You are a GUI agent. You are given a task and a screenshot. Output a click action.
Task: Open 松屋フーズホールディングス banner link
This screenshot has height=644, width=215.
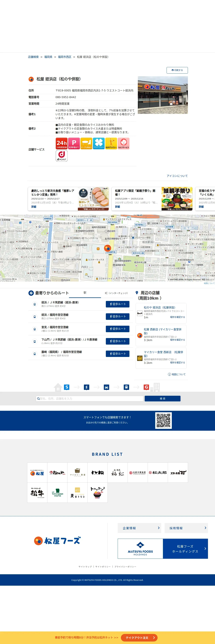click(186, 549)
